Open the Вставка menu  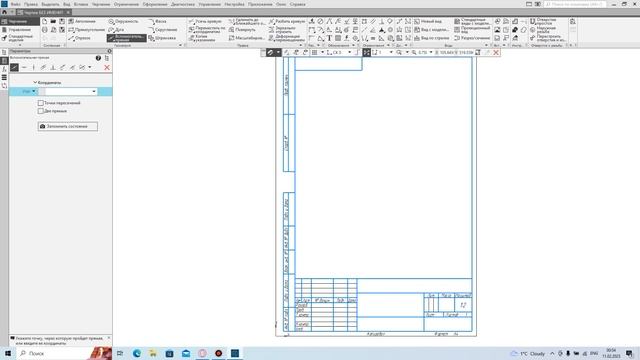pyautogui.click(x=81, y=4)
